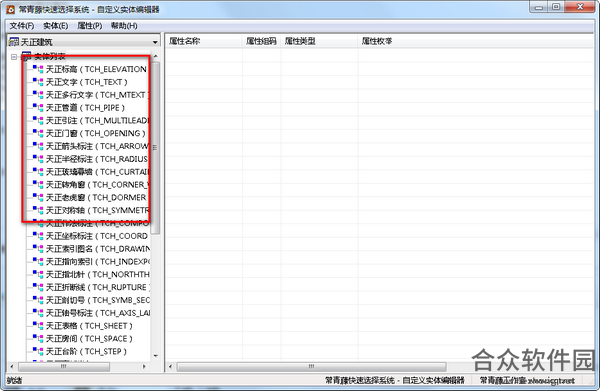
Task: Click the icon for 天正表格 (TCH_SHEET)
Action: (38, 326)
